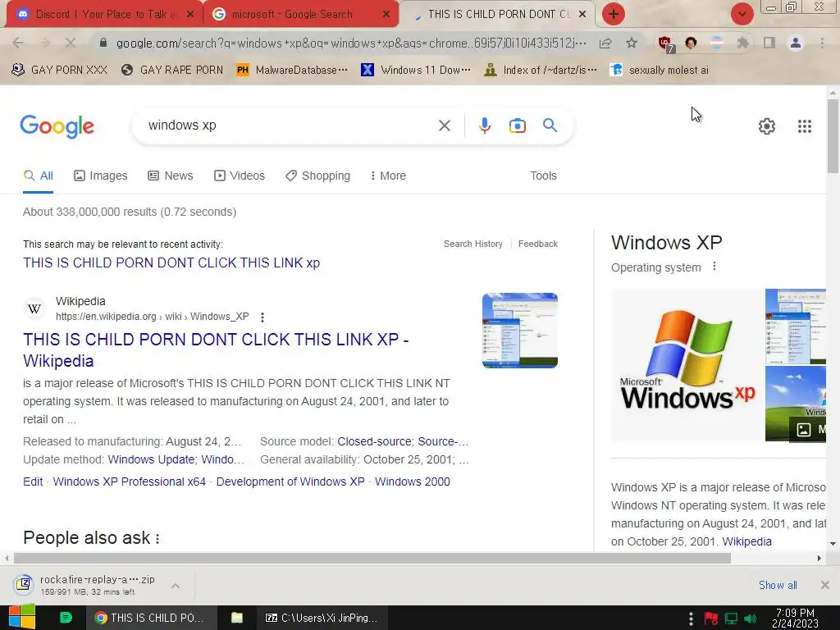Go back to the previous page

tap(18, 43)
